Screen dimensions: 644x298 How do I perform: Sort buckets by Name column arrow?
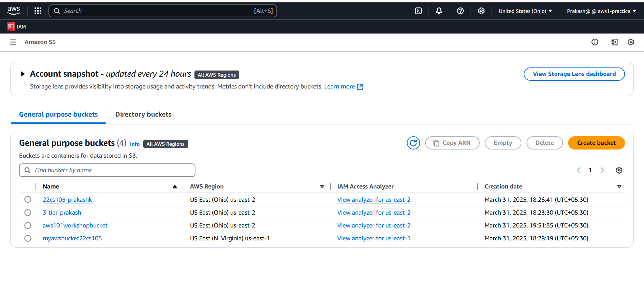pos(175,186)
